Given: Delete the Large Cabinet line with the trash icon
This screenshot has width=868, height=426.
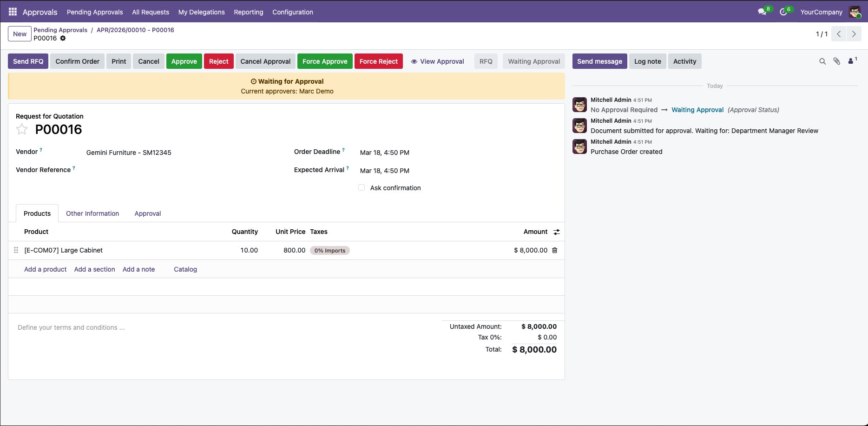Looking at the screenshot, I should (x=554, y=250).
